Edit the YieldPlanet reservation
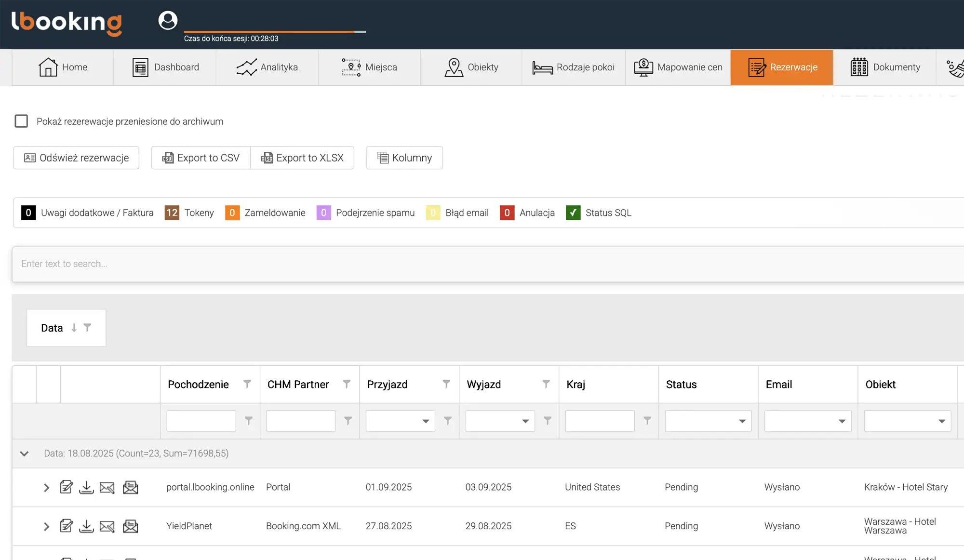This screenshot has width=964, height=560. (67, 526)
